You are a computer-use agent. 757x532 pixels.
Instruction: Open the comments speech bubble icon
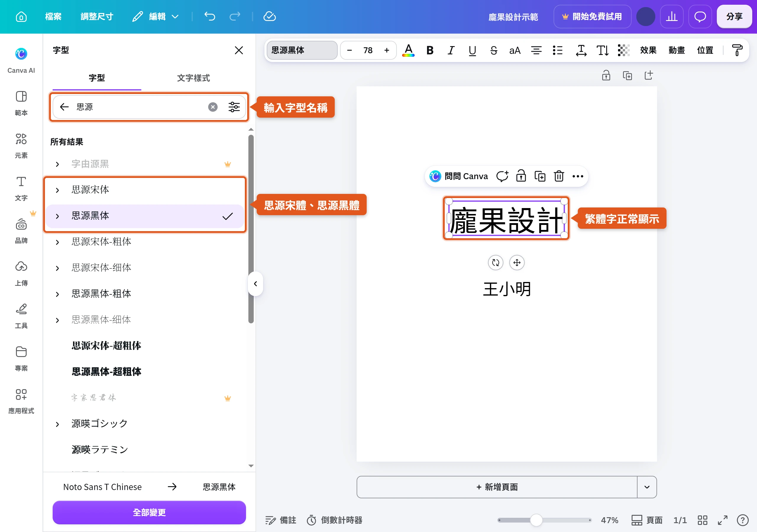tap(700, 17)
